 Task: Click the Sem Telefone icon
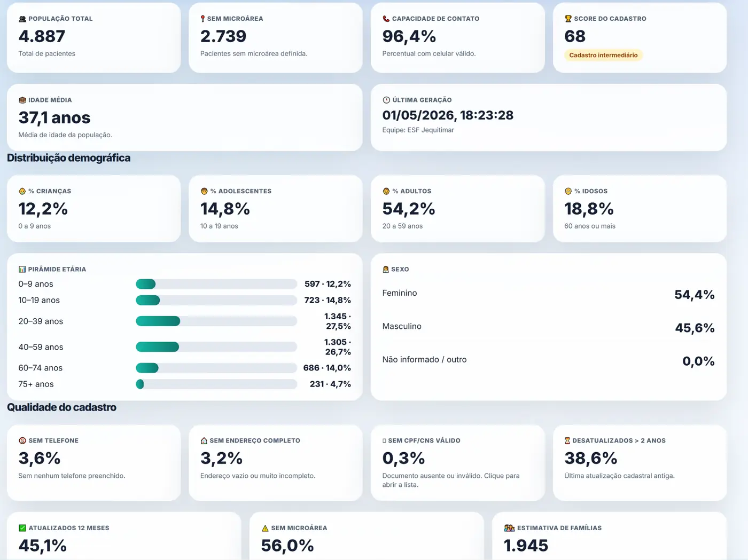coord(22,440)
